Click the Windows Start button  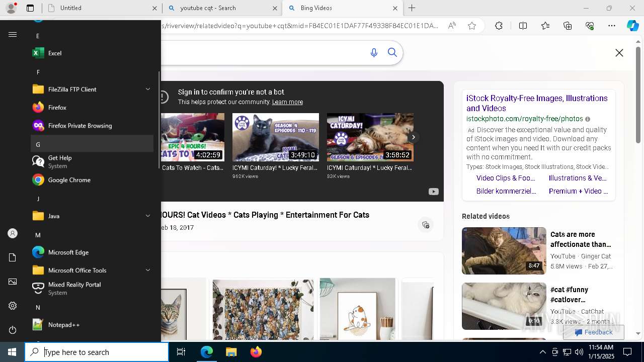[12, 352]
